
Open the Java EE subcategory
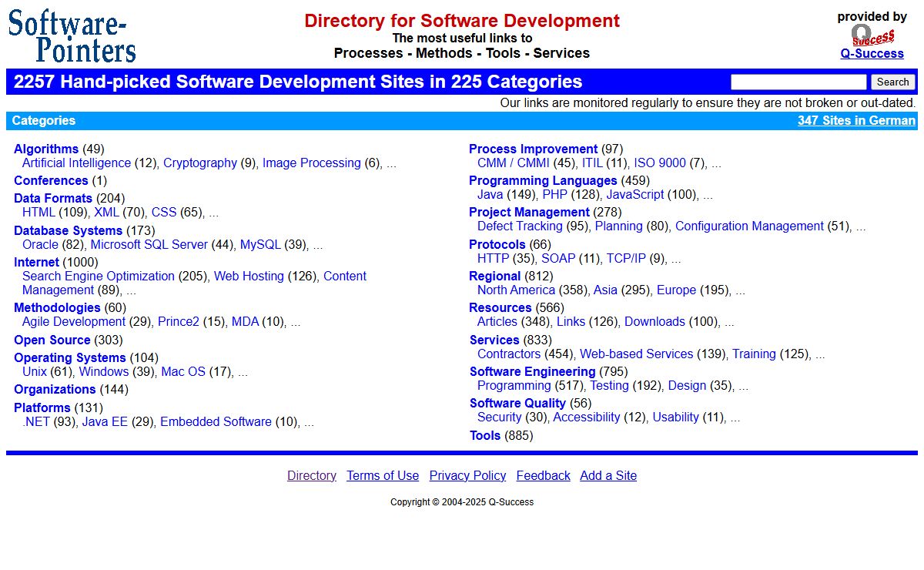pyautogui.click(x=105, y=422)
